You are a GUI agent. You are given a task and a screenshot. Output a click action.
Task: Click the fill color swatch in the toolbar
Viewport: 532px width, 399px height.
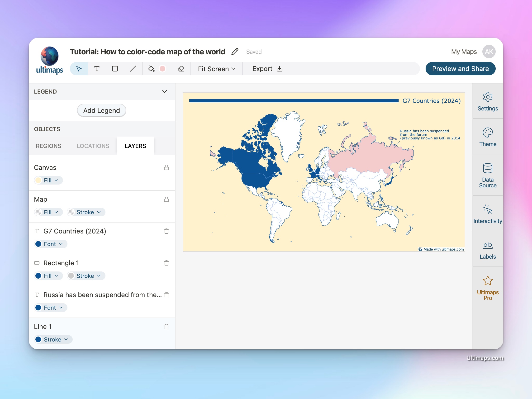(163, 69)
